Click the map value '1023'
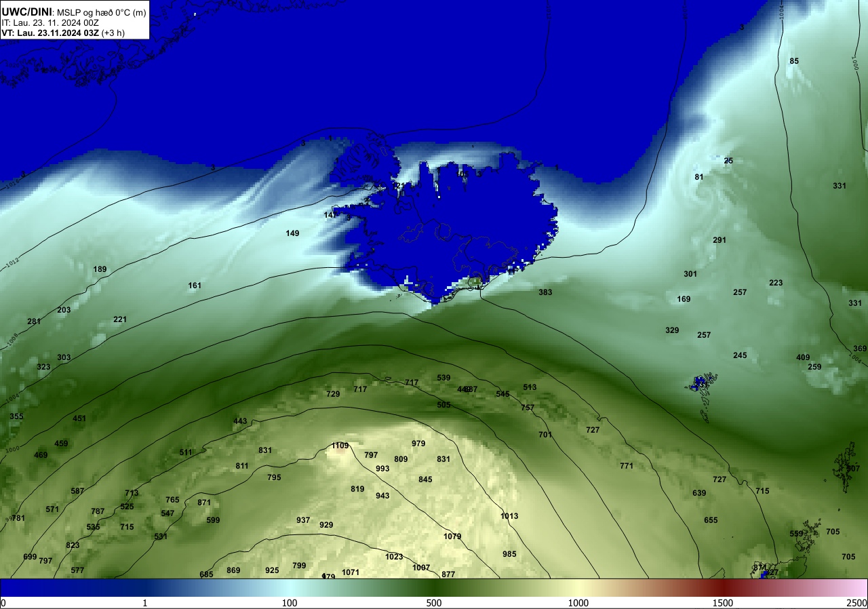Viewport: 868px width, 609px height. pos(394,557)
